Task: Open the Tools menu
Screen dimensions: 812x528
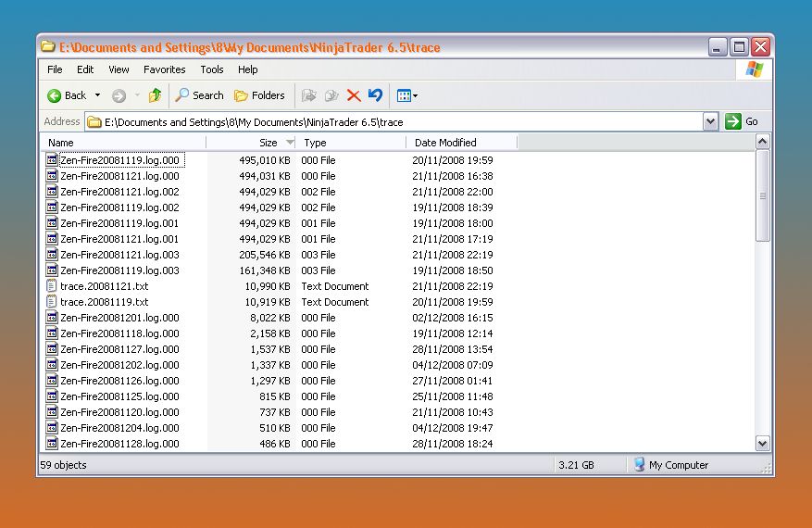Action: click(212, 69)
